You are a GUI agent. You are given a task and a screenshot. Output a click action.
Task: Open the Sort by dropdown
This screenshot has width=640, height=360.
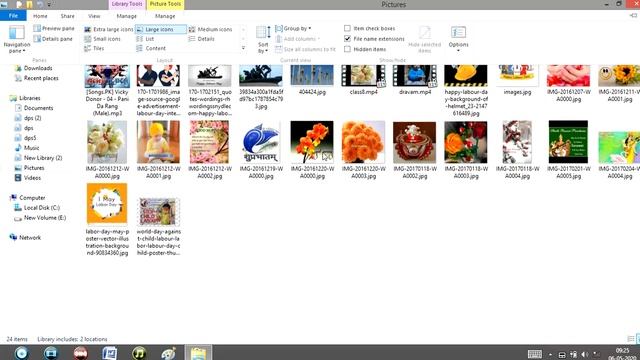pos(263,39)
